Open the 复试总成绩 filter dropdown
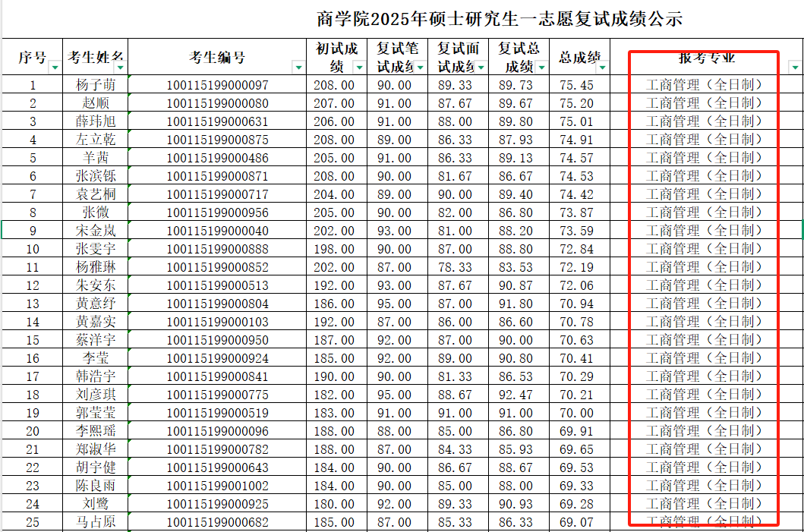The image size is (804, 532). 541,67
